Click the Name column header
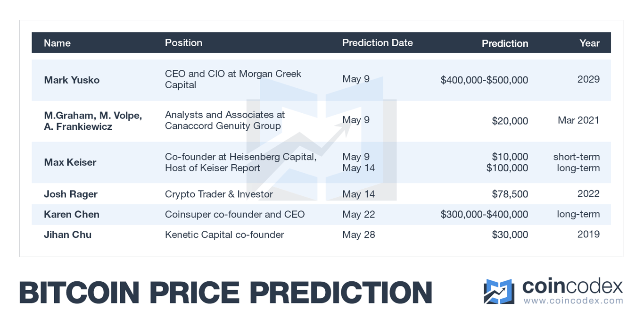 tap(57, 43)
